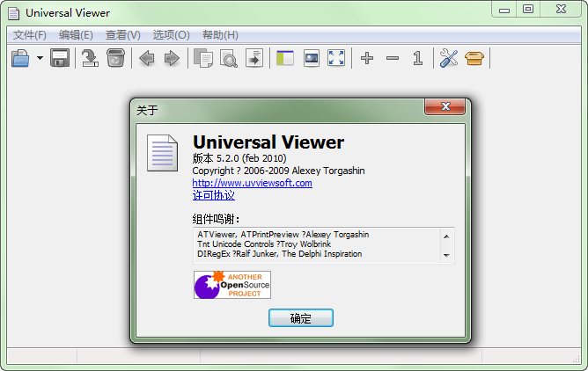
Task: Open the 编辑(E) menu
Action: [x=76, y=35]
